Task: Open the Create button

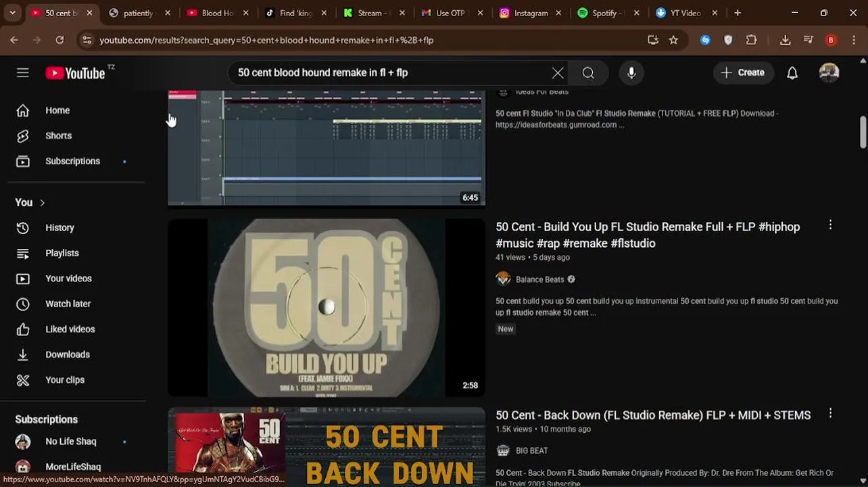Action: 742,72
